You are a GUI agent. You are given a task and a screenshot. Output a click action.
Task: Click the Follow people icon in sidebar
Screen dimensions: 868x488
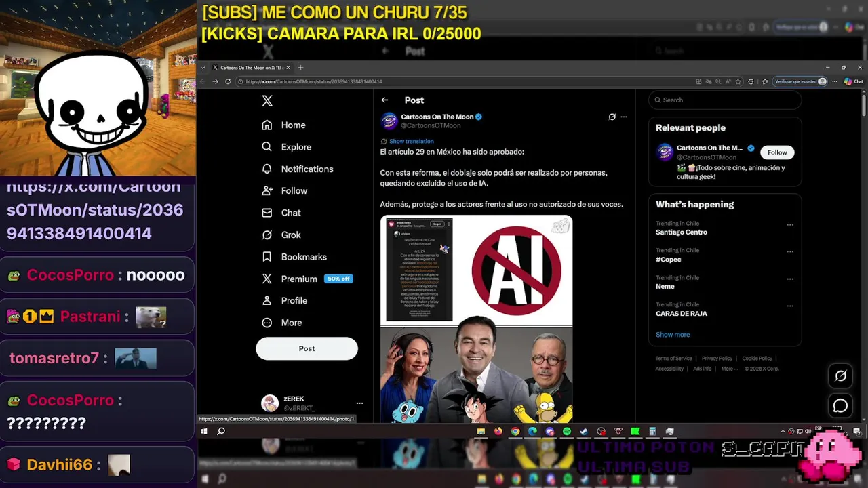click(x=267, y=190)
